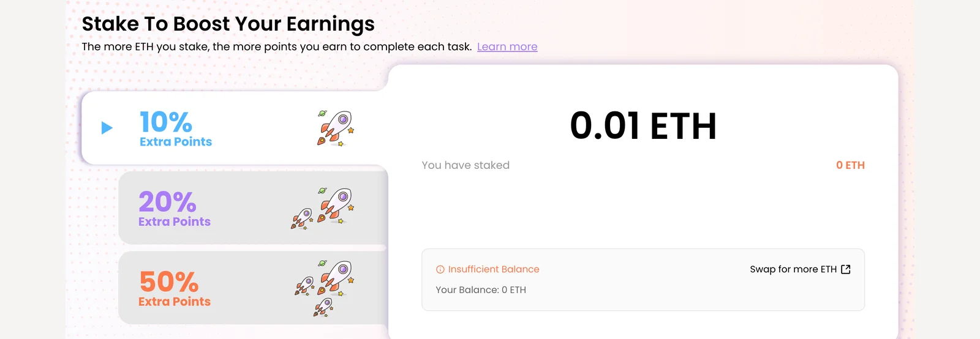
Task: Click the orange 0 ETH staked value
Action: point(850,165)
